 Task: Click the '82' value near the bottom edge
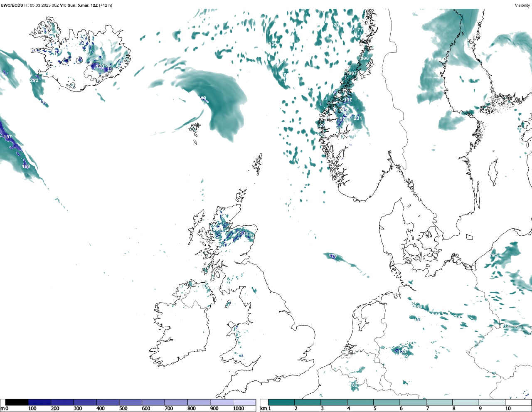355,385
